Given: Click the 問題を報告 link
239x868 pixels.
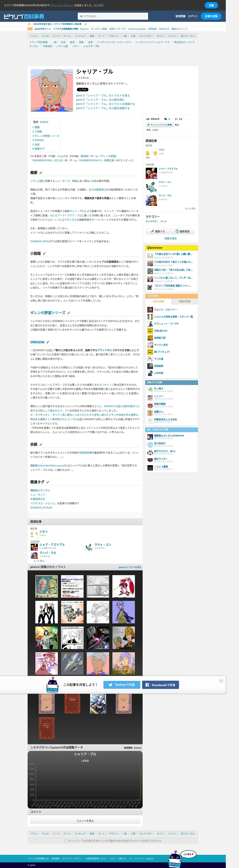Looking at the screenshot, I should tap(171, 239).
